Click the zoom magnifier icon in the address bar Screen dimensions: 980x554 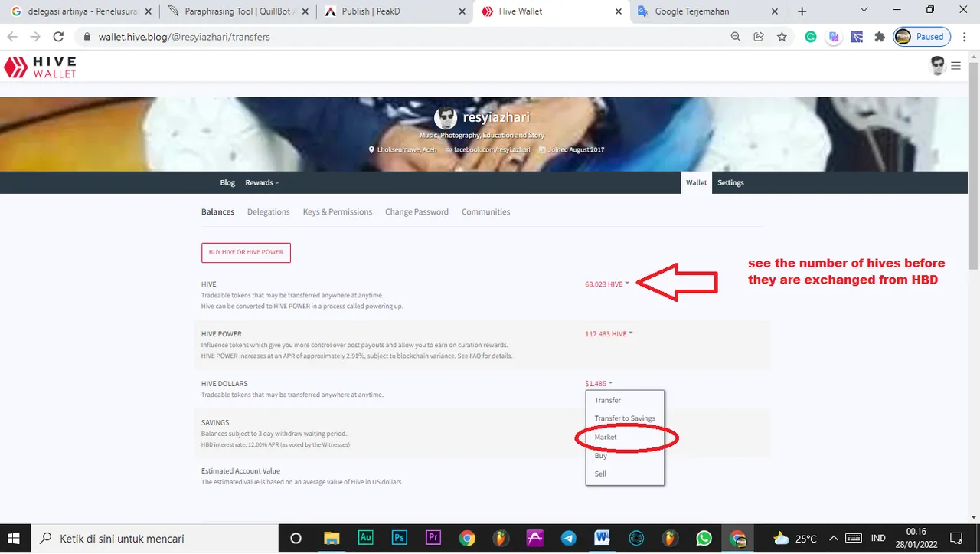click(736, 37)
